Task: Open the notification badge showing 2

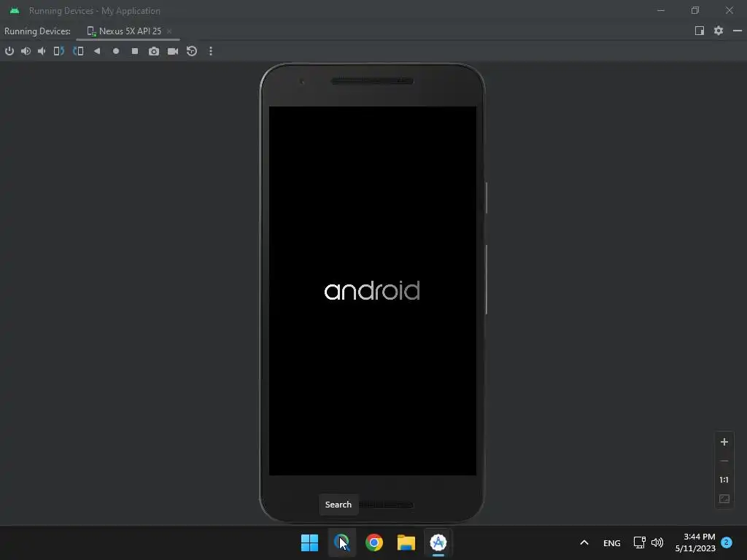Action: [727, 542]
